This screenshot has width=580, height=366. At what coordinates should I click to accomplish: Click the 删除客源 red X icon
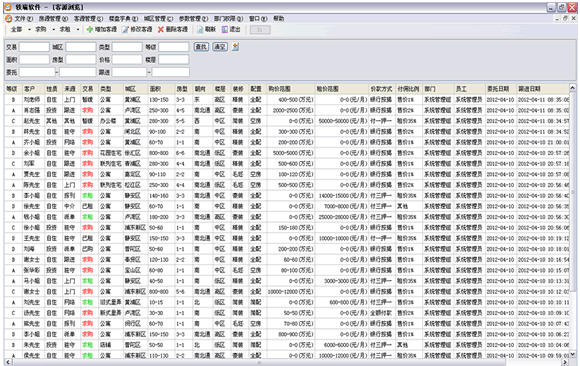point(161,30)
